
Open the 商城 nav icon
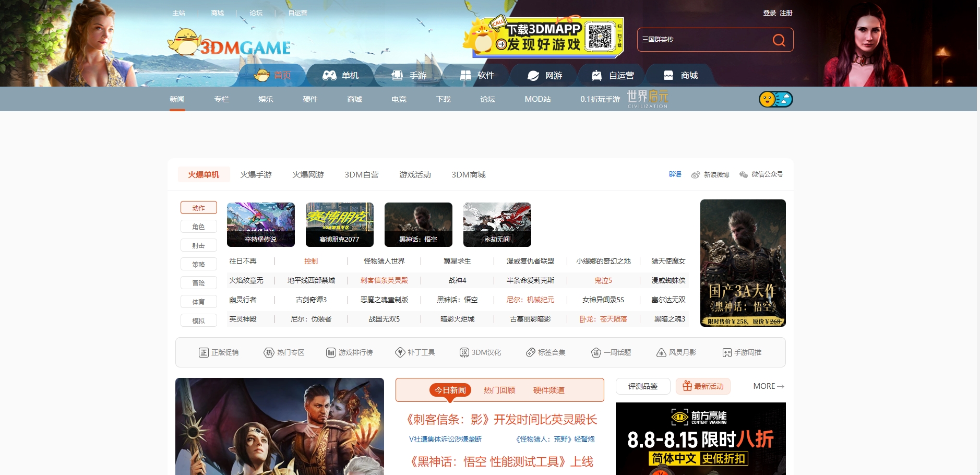coord(668,75)
